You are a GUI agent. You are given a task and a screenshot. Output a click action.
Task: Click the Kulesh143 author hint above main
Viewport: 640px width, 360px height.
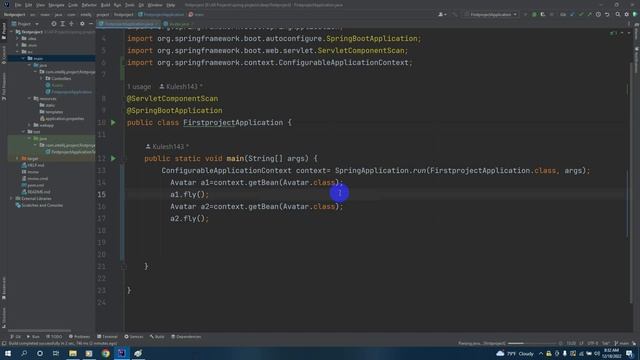click(x=167, y=147)
